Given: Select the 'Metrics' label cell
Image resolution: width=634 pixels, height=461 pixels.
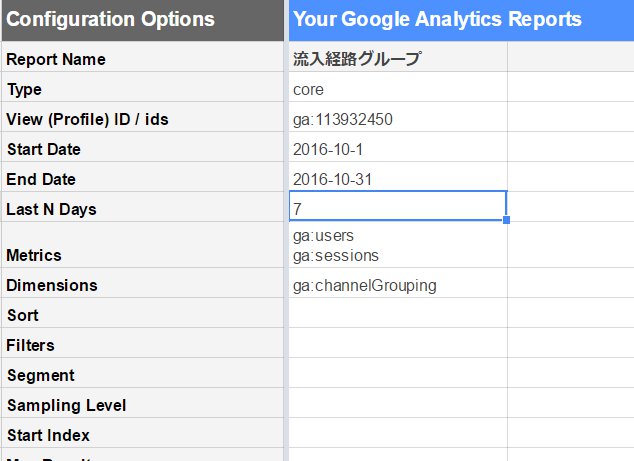Looking at the screenshot, I should 143,245.
